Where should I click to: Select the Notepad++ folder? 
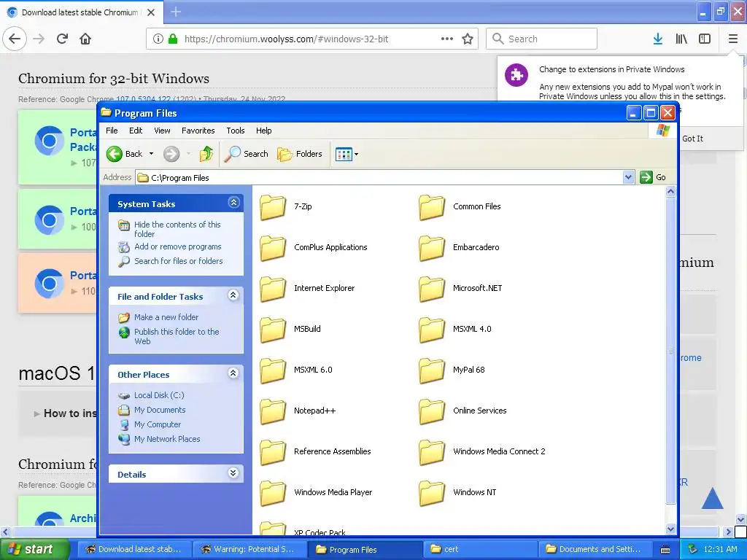pyautogui.click(x=298, y=411)
